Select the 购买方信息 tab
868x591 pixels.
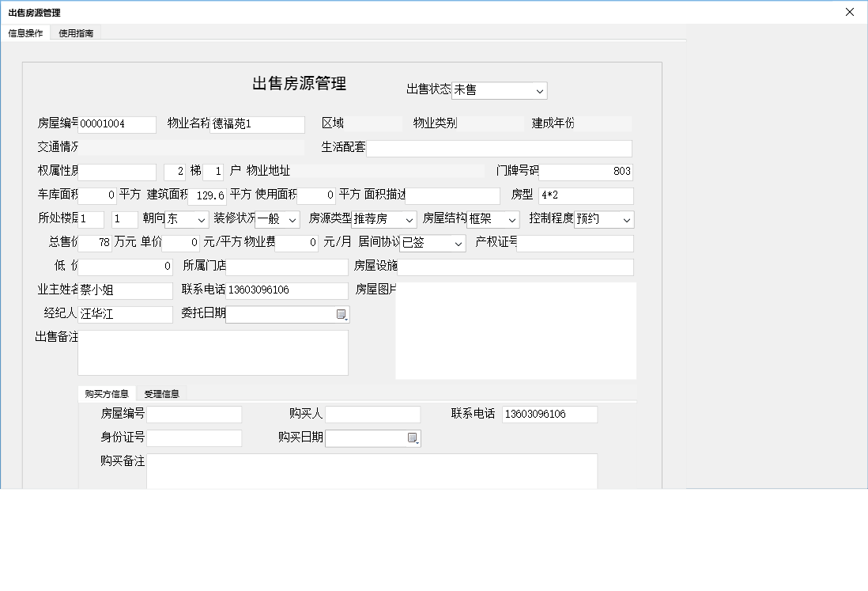pos(107,394)
